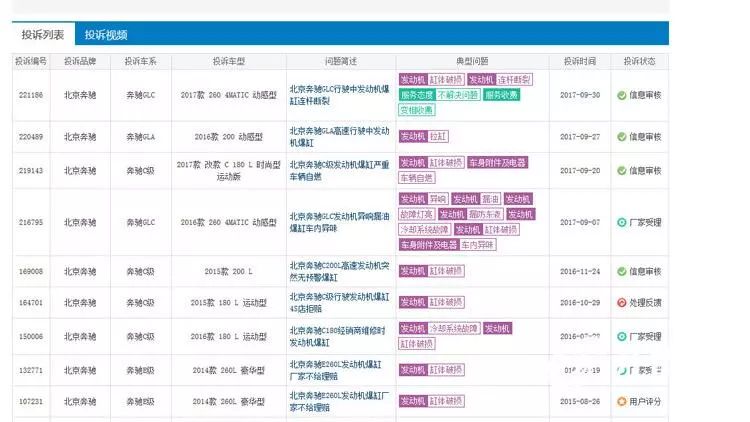Screen dimensions: 750x422
Task: Click 故障灯亮 tag in complaint 216795
Action: (x=417, y=214)
